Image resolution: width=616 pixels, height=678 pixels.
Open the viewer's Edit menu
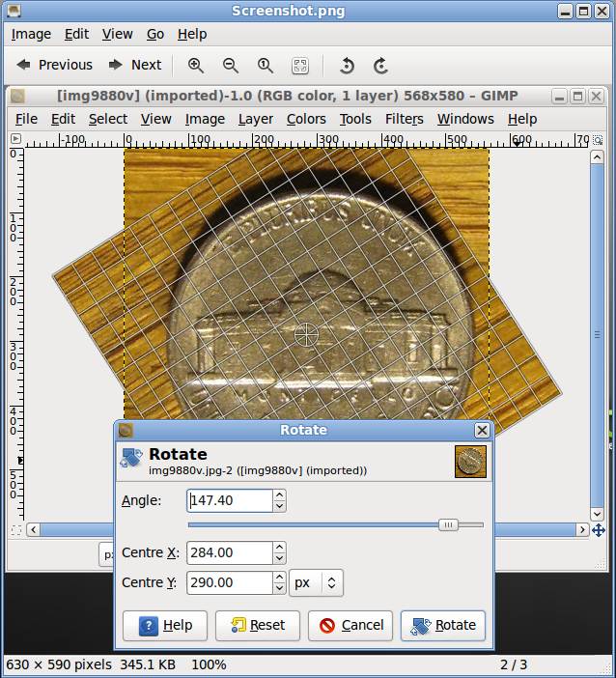[76, 34]
